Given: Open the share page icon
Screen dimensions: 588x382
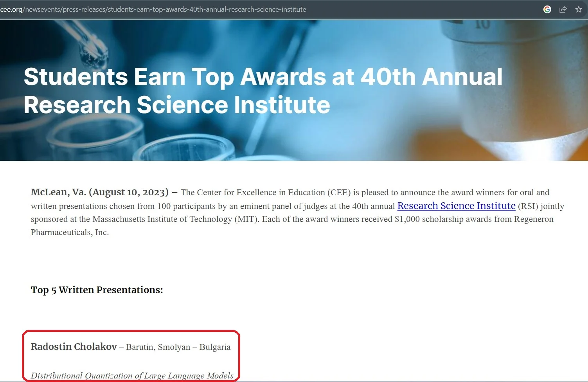Looking at the screenshot, I should tap(563, 9).
